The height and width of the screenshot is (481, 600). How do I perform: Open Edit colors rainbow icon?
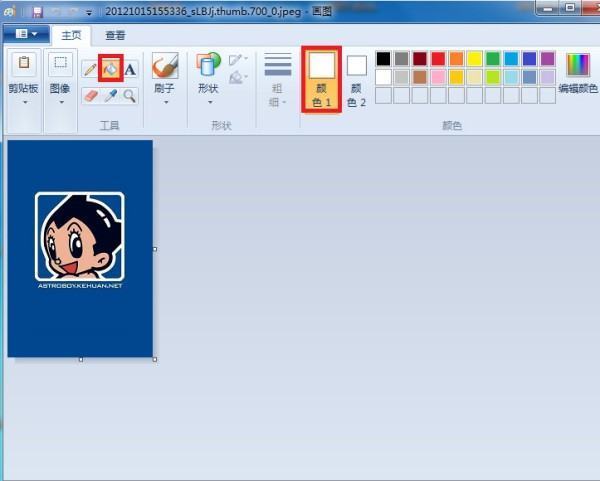coord(578,65)
